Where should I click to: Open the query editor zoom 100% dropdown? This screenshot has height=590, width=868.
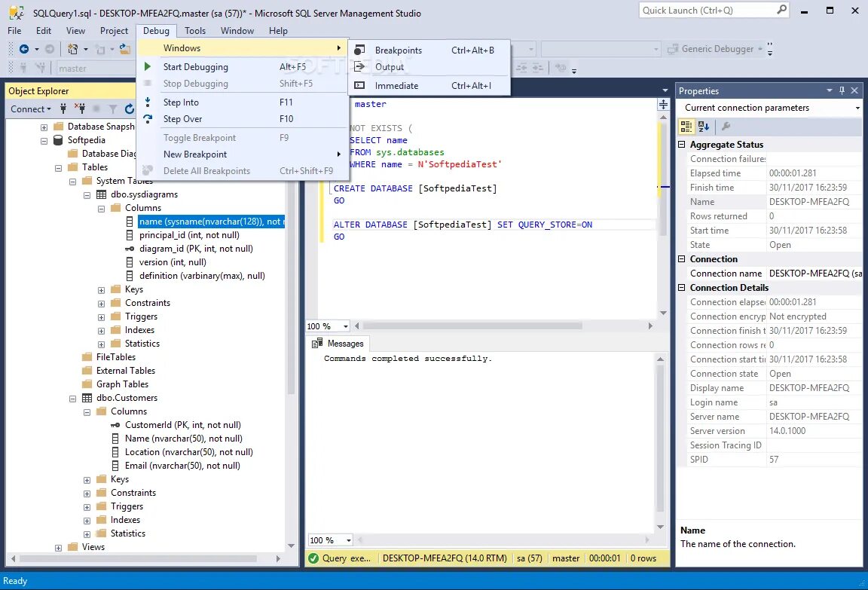(346, 326)
